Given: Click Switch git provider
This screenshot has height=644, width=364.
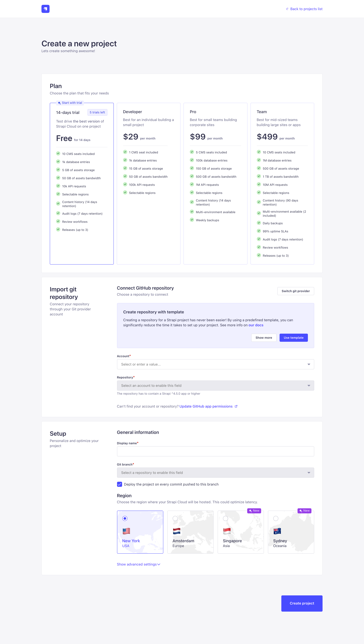Looking at the screenshot, I should (x=295, y=291).
